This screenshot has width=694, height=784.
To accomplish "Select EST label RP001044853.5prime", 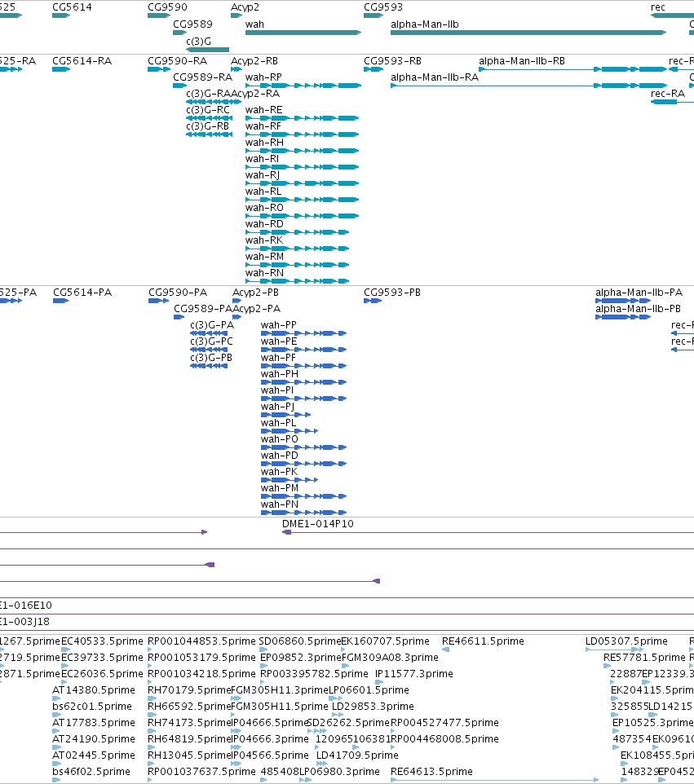I will click(x=201, y=641).
